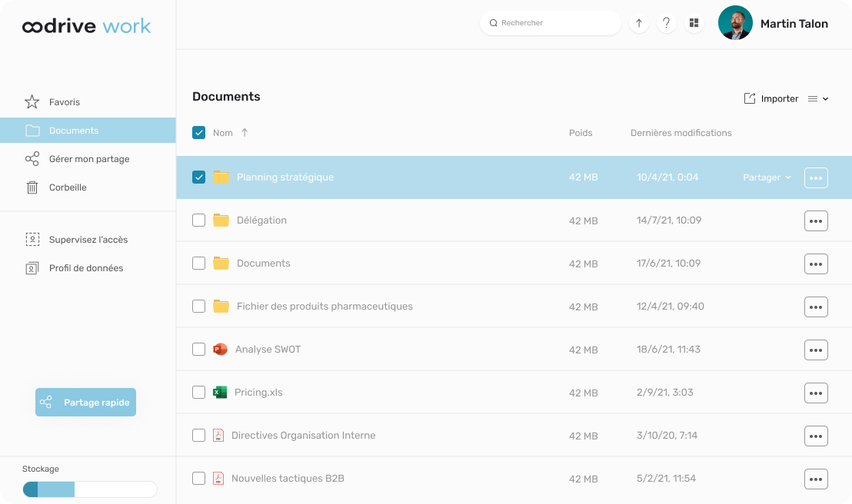852x504 pixels.
Task: Open the help question mark icon
Action: click(x=667, y=23)
